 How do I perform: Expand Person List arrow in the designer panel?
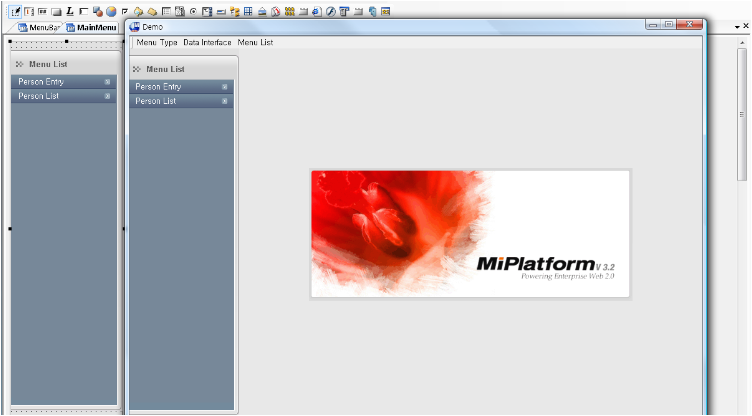tap(107, 96)
